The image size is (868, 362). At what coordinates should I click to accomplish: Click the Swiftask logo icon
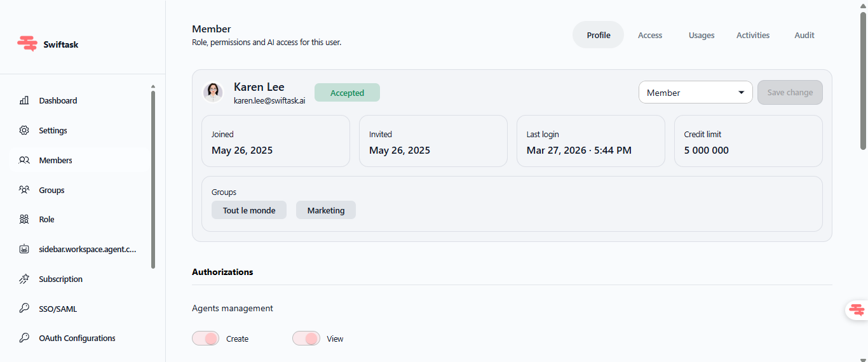(27, 44)
